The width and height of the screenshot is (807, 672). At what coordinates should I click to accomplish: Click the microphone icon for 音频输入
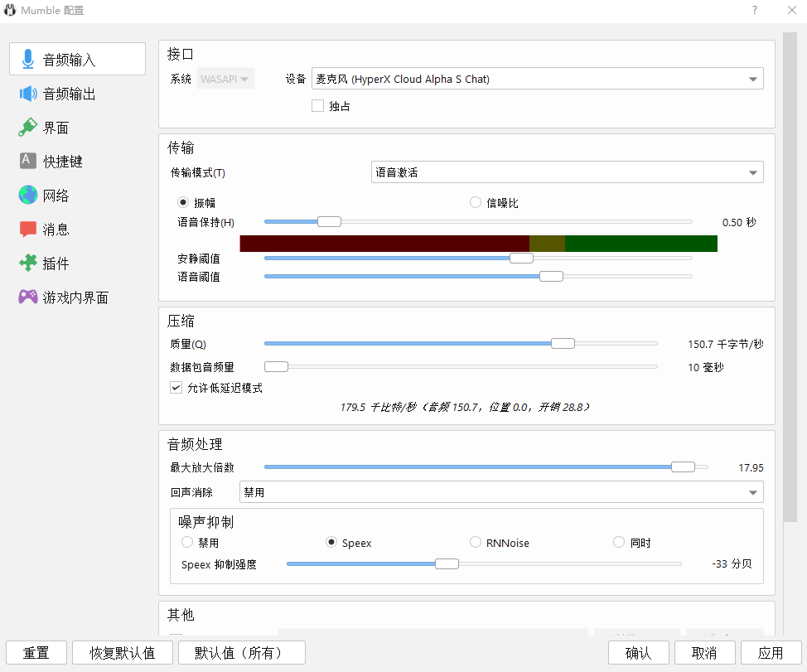[28, 60]
